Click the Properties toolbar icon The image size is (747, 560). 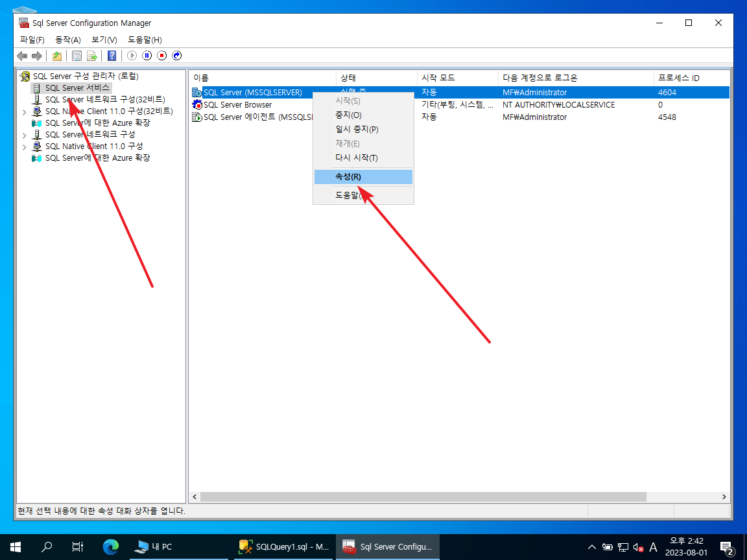tap(77, 56)
